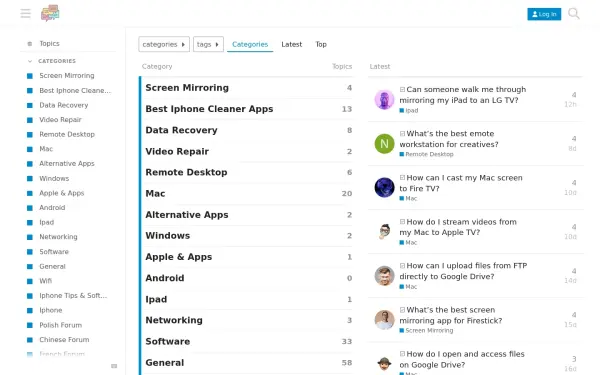Click purple avatar on the iPad LG TV topic

[384, 100]
